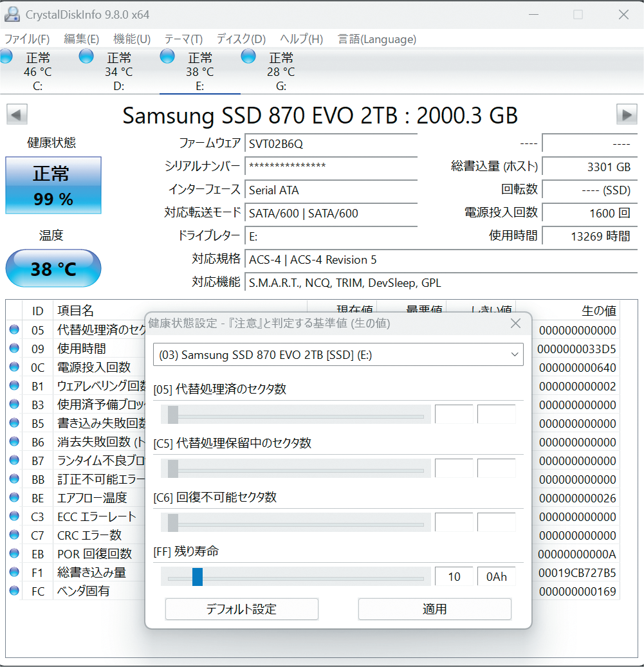The image size is (644, 667).
Task: Open the 言語(Language) menu
Action: (x=377, y=39)
